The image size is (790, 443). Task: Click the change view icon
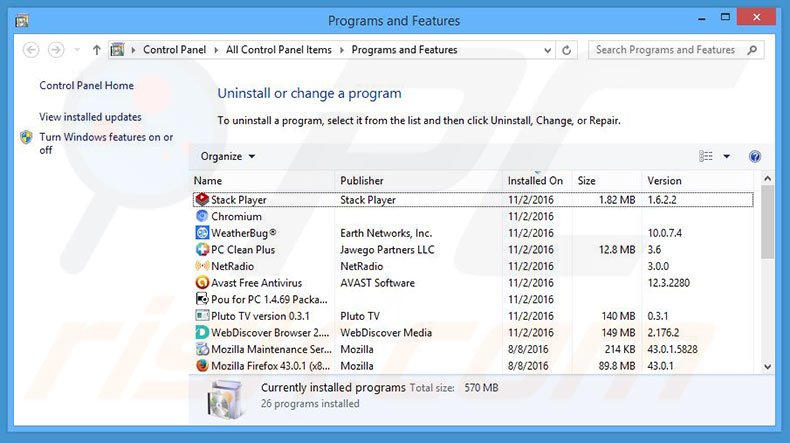pyautogui.click(x=705, y=156)
